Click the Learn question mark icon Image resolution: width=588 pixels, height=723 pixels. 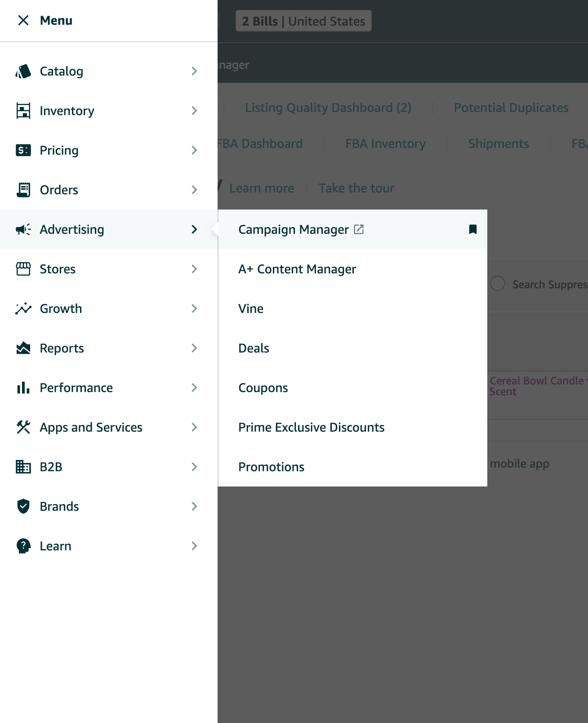coord(23,546)
